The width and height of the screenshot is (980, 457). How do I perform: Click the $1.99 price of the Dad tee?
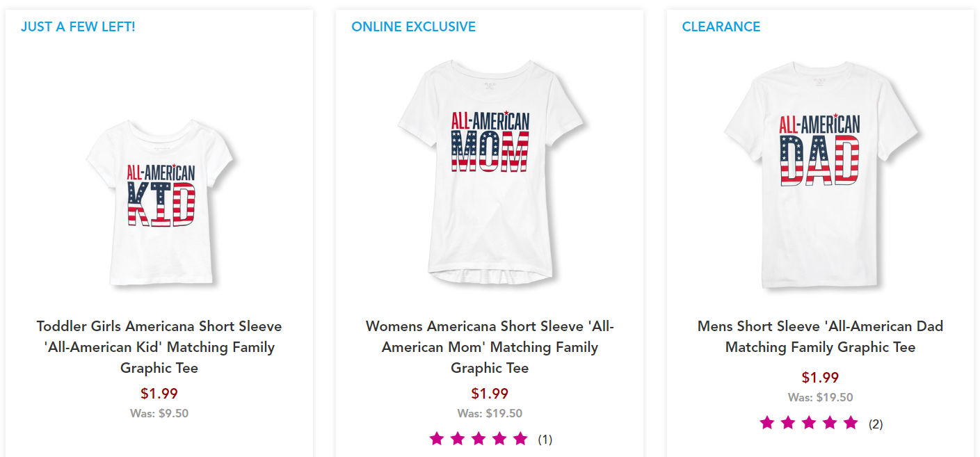point(820,378)
